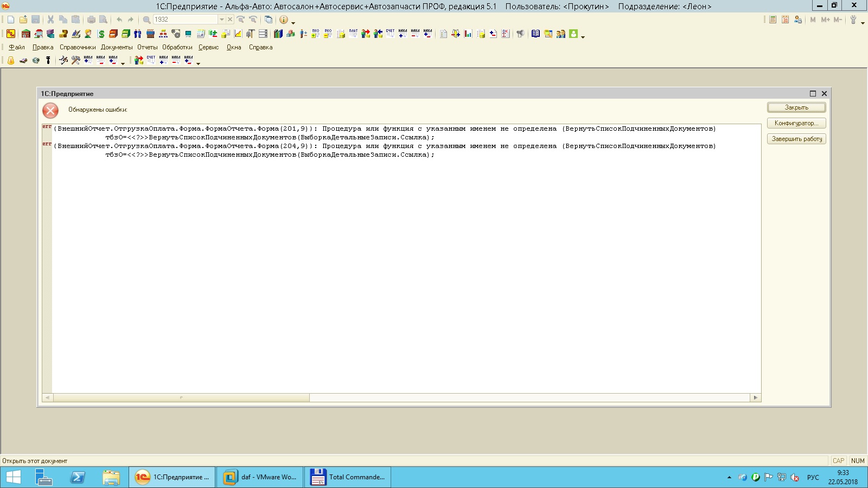Open the Обработки menu

tap(177, 47)
